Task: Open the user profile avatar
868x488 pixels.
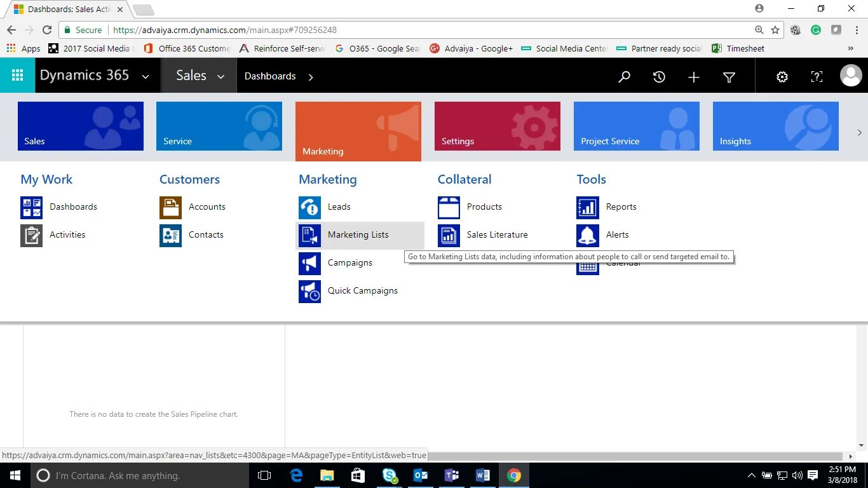Action: 851,76
